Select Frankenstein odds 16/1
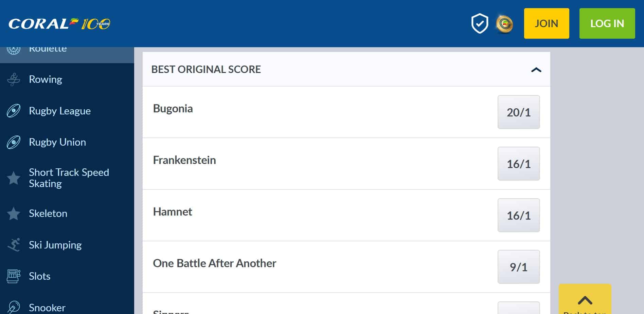Image resolution: width=644 pixels, height=314 pixels. pyautogui.click(x=518, y=164)
